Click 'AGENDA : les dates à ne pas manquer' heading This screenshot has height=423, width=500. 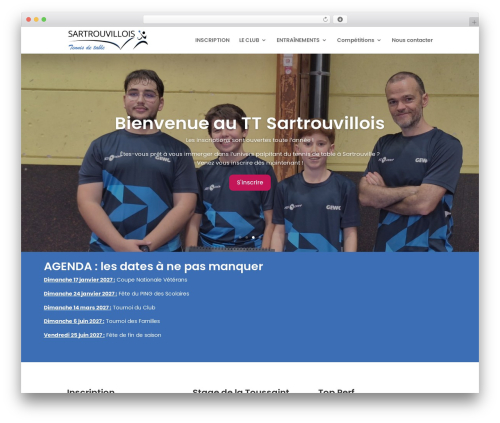[x=154, y=266]
